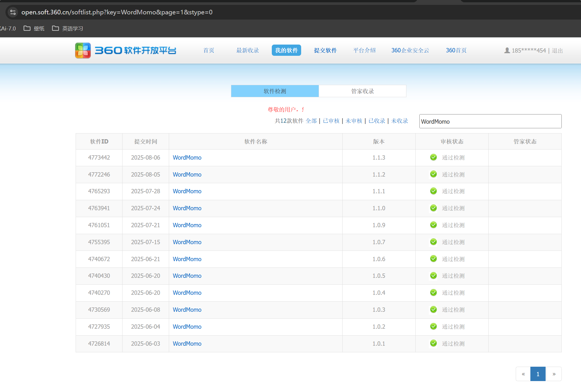Viewport: 581px width, 392px height.
Task: Open WordMomo entry with ID 4772246
Action: click(187, 175)
